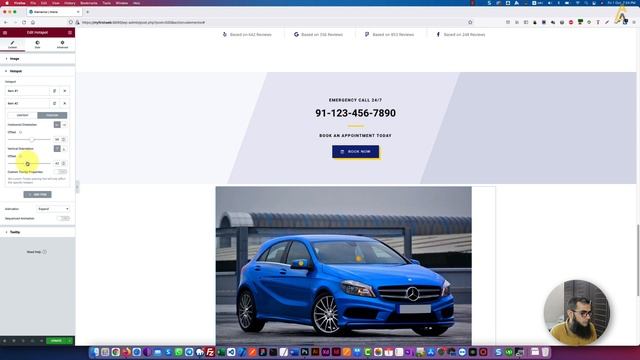The image size is (640, 360).
Task: Switch to Item #2 Content sub-tab
Action: 22,115
